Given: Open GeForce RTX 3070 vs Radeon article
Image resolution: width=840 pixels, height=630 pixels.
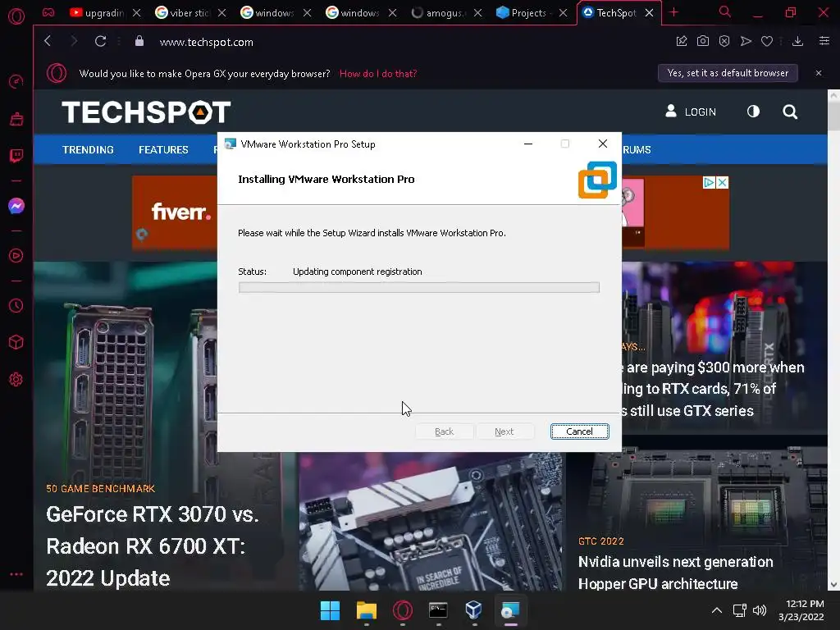Looking at the screenshot, I should tap(152, 546).
